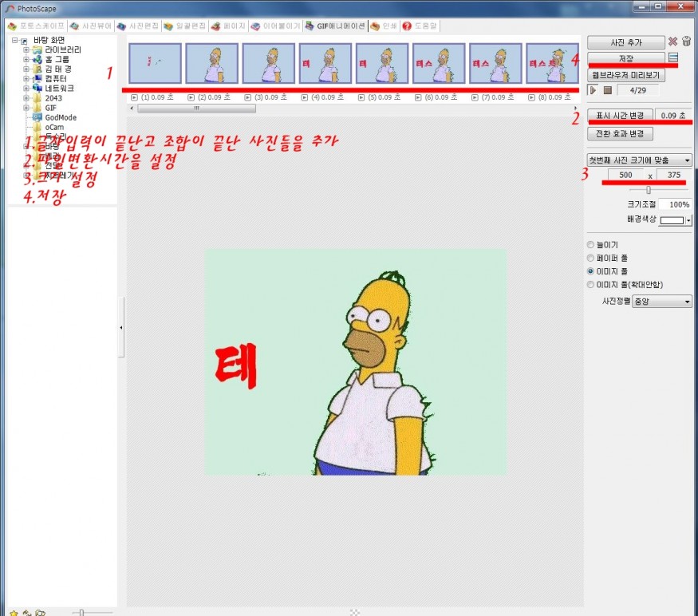Switch to the 이어붙이기 tab
The image size is (698, 616).
point(275,26)
